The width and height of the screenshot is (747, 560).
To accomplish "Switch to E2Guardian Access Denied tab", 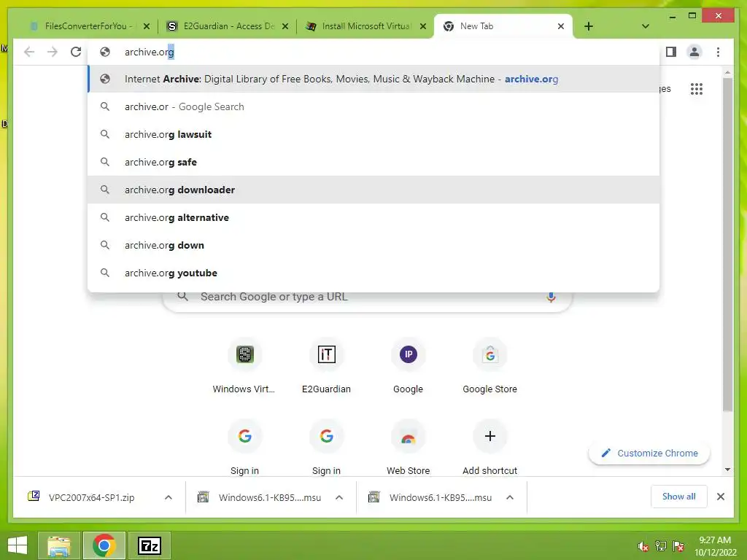I will [228, 26].
